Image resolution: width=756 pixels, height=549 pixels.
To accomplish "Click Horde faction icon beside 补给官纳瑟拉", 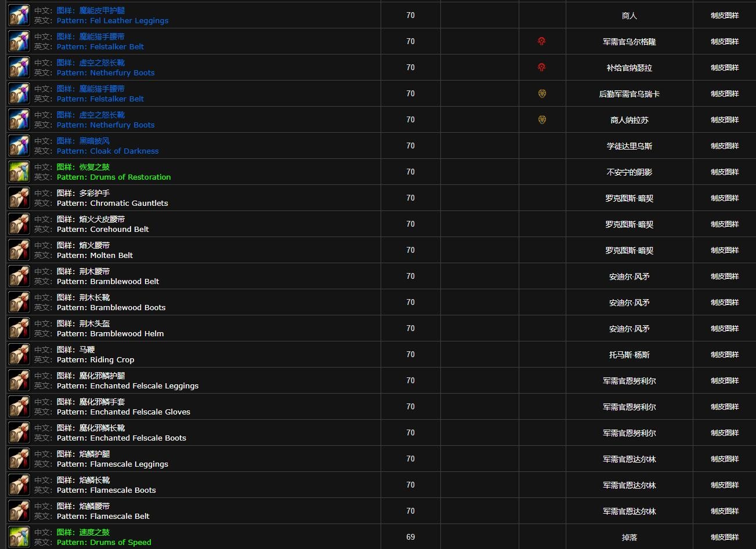I will pos(541,68).
